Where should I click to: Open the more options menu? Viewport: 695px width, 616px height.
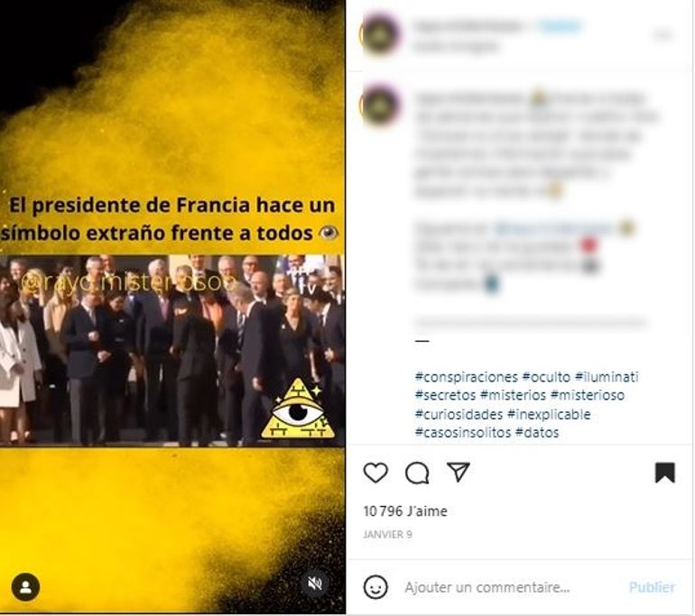663,34
